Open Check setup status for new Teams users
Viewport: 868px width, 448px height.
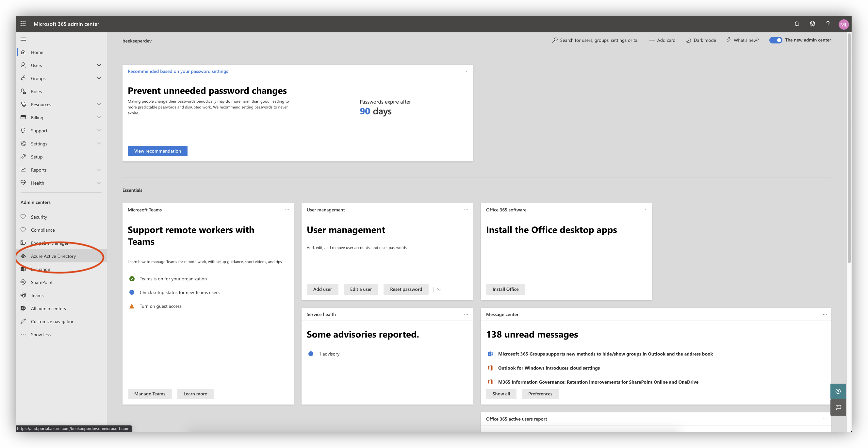[x=179, y=292]
